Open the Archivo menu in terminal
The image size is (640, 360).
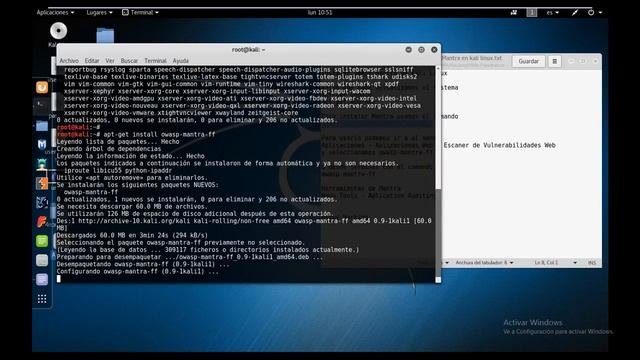pyautogui.click(x=69, y=61)
